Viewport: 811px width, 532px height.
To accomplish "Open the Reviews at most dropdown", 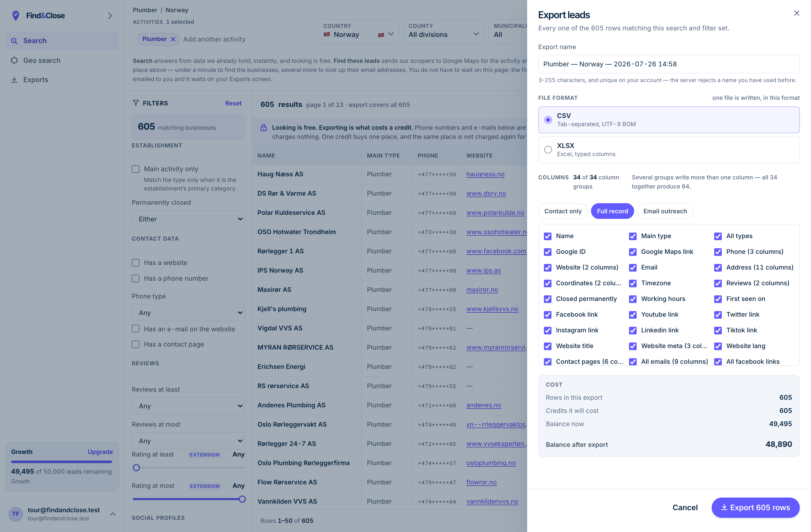I will pos(188,441).
